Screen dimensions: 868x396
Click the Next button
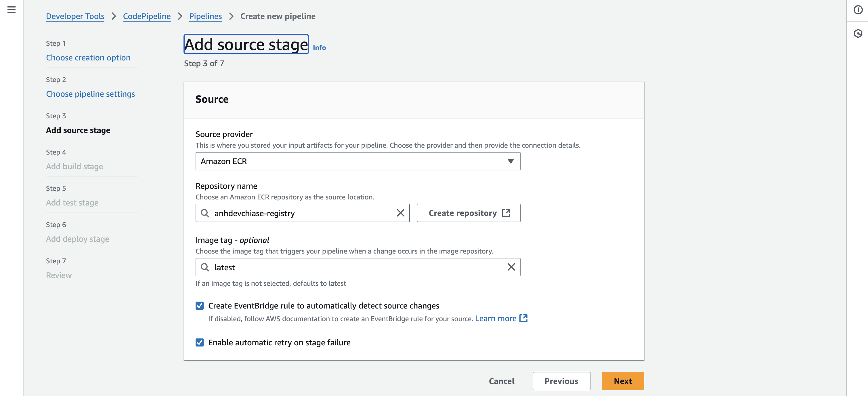tap(622, 381)
